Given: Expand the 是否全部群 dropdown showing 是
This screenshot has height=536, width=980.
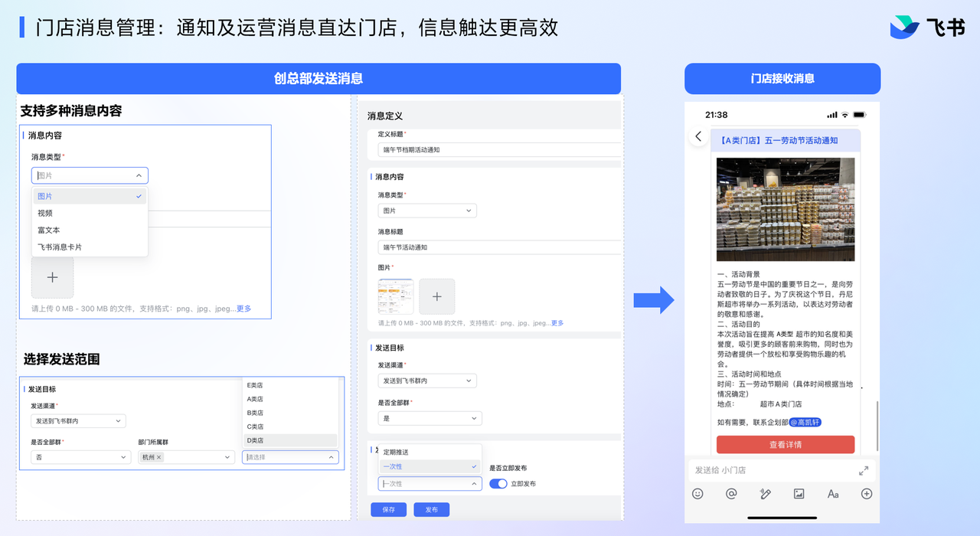Looking at the screenshot, I should point(430,419).
